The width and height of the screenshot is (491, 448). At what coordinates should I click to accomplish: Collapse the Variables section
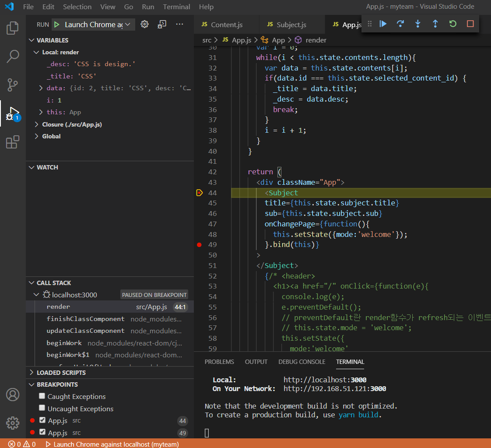coord(31,40)
